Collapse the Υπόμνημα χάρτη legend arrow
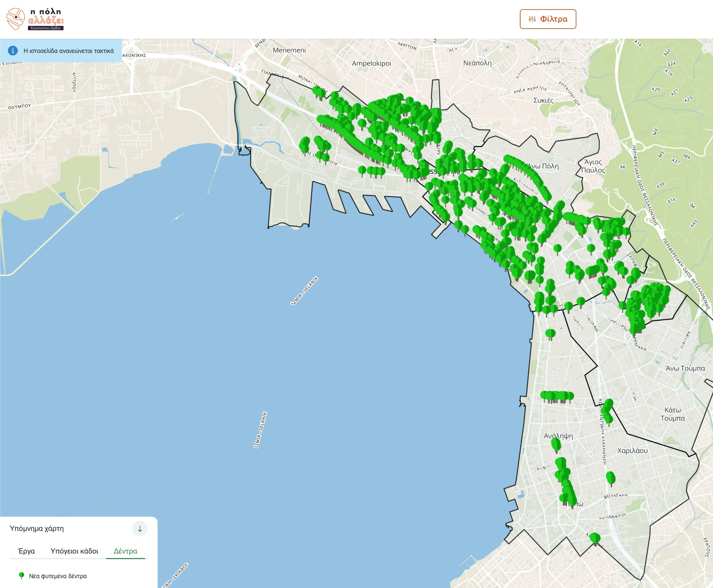 pyautogui.click(x=140, y=529)
